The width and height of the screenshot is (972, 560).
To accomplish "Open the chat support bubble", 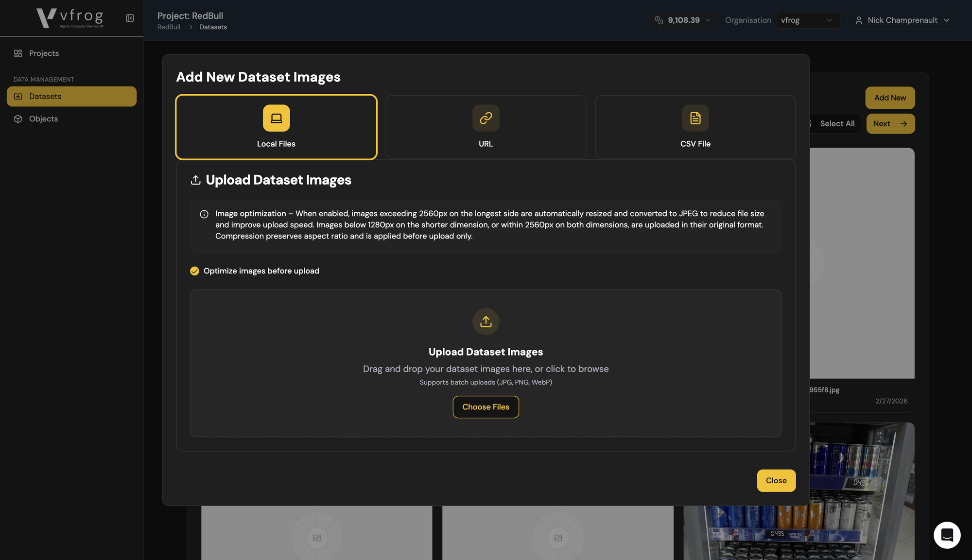I will tap(946, 535).
